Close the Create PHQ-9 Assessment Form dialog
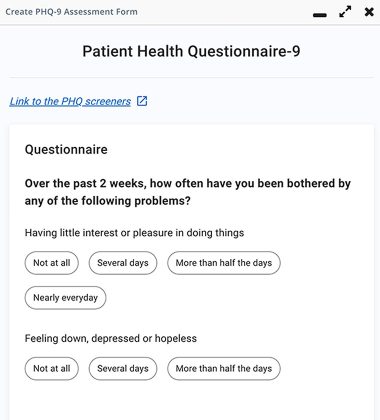Screen dimensions: 380x420 tap(369, 12)
